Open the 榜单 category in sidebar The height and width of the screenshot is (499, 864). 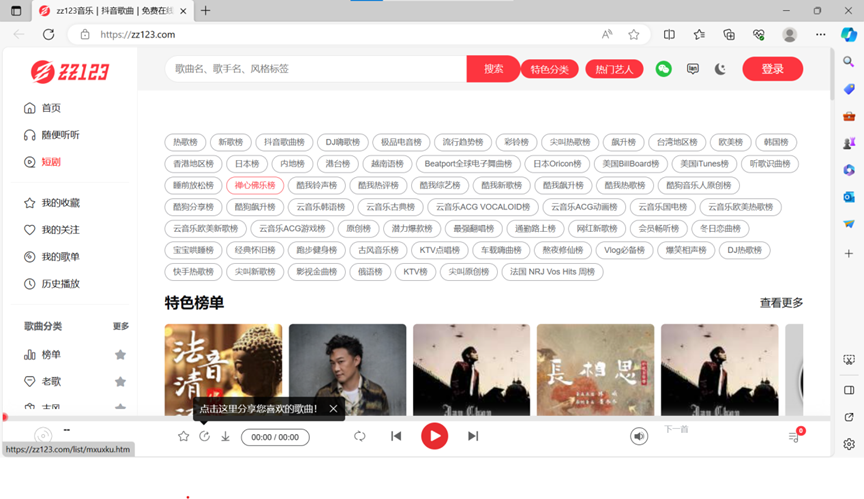(x=42, y=355)
